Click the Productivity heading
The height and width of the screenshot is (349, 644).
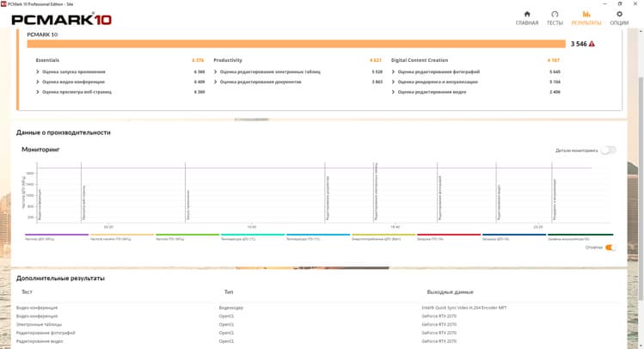click(x=228, y=60)
